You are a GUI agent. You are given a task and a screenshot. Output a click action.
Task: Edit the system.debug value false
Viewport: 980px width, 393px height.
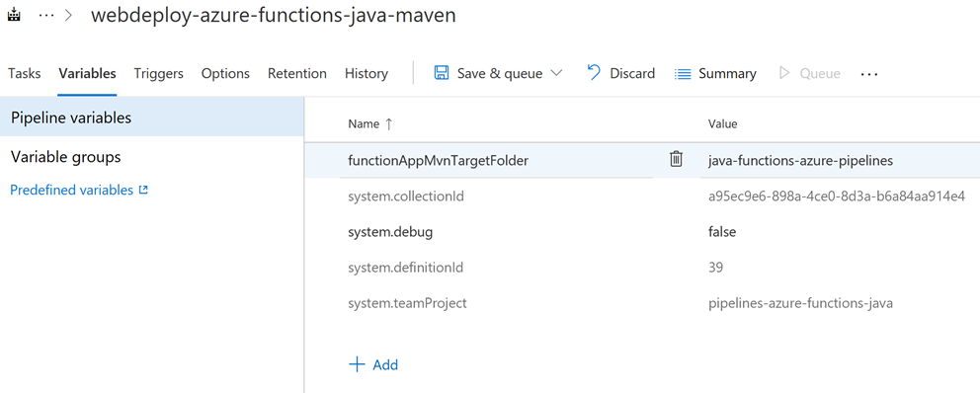click(722, 232)
